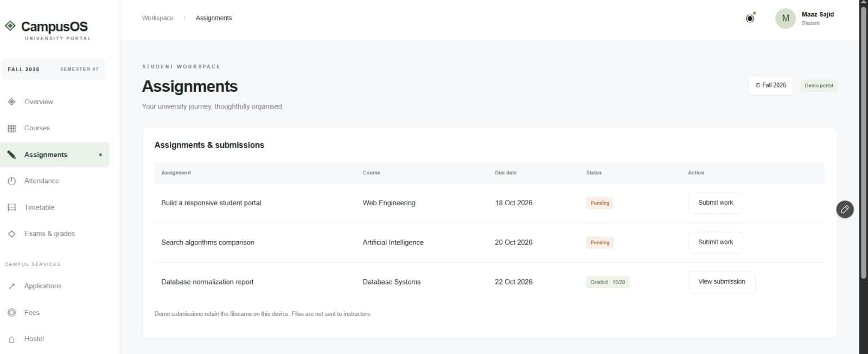Click the Demo portal badge
Screen dimensions: 868x354
pyautogui.click(x=819, y=86)
